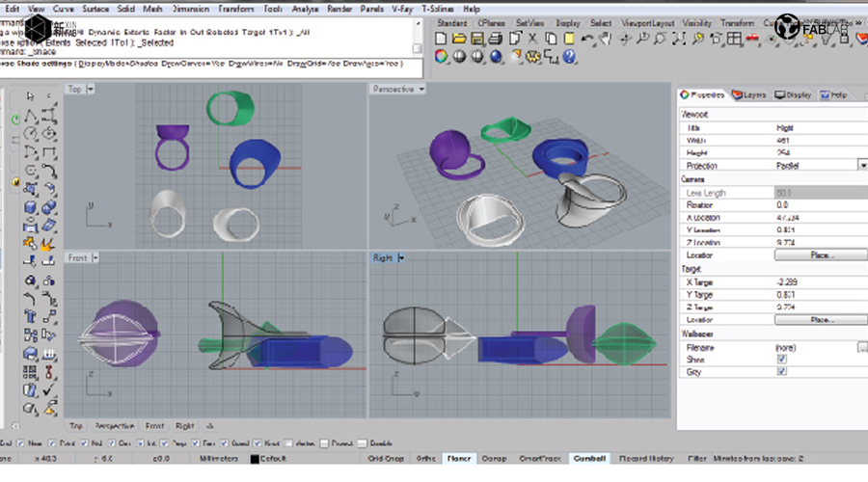Expand the Projection dropdown in Properties
This screenshot has width=868, height=482.
(x=861, y=166)
